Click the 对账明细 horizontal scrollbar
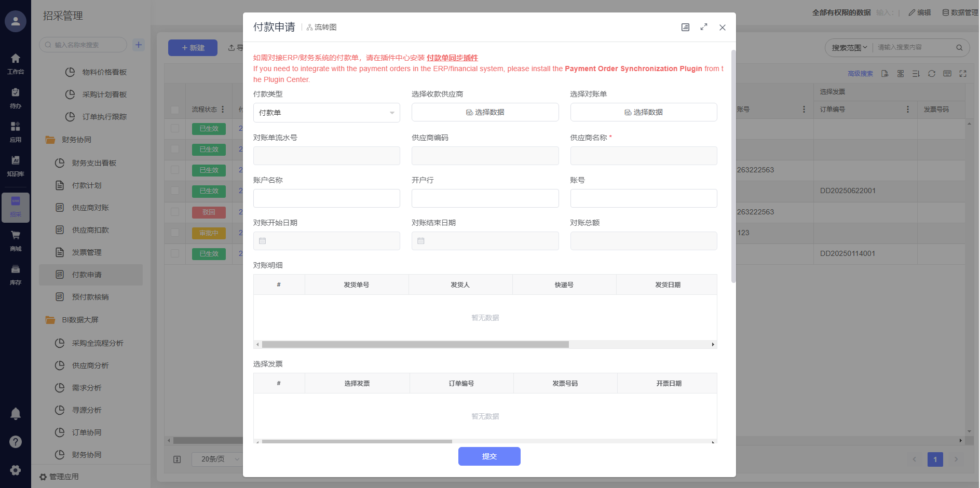 click(415, 345)
